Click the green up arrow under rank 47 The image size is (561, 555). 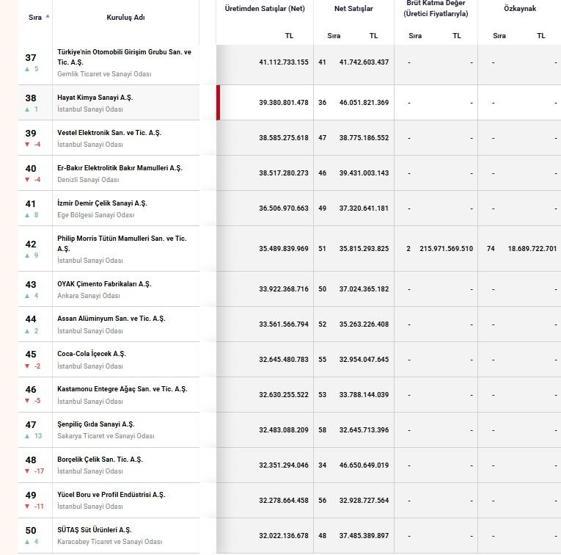(x=27, y=436)
